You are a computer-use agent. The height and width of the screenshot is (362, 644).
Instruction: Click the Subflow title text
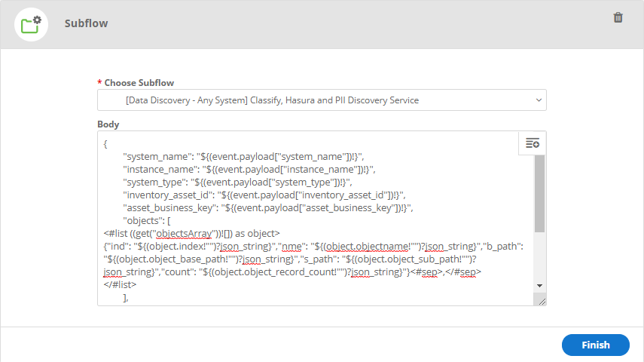(87, 23)
